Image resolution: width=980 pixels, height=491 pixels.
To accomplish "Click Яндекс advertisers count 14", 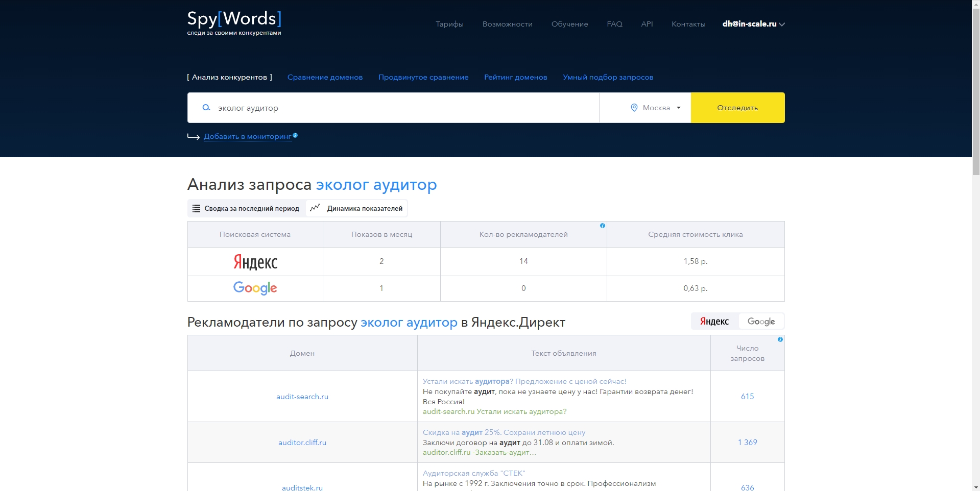I will coord(523,261).
